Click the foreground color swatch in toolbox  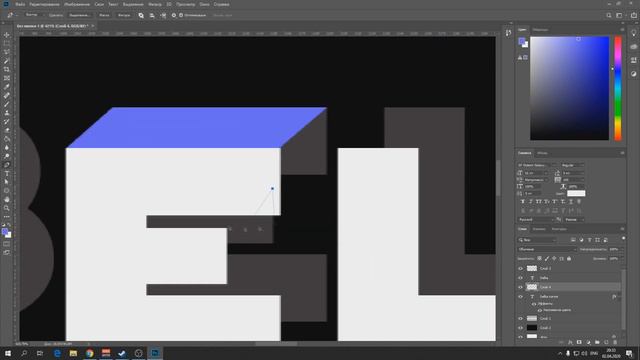coord(5,232)
